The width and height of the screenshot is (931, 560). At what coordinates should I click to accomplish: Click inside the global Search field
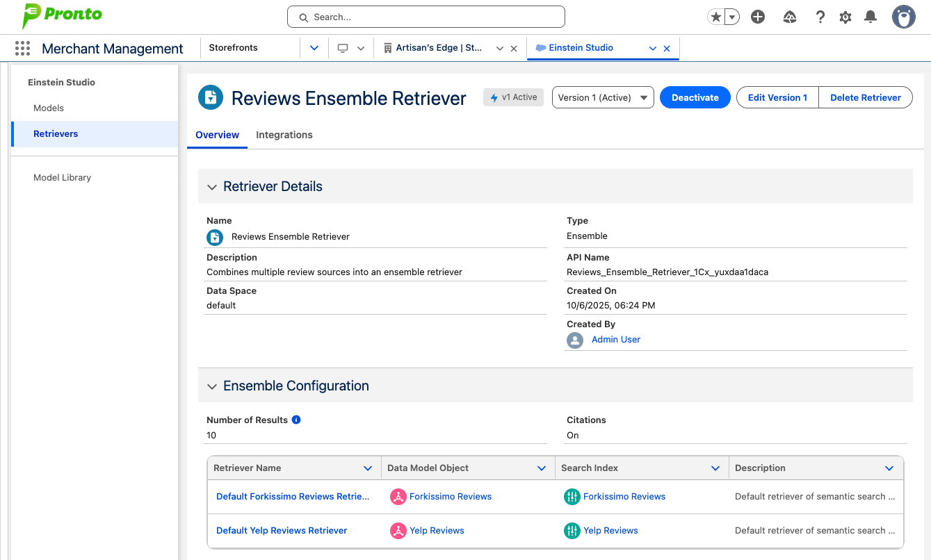[425, 16]
